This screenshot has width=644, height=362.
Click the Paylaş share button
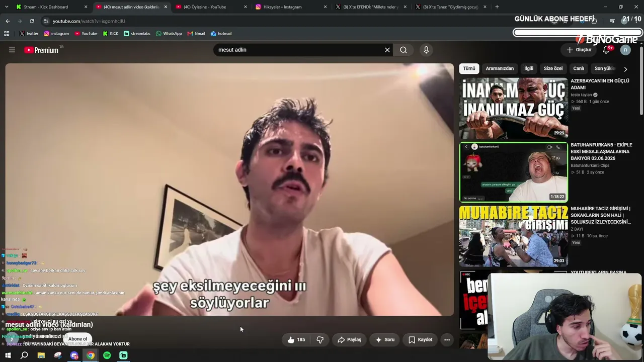tap(349, 340)
